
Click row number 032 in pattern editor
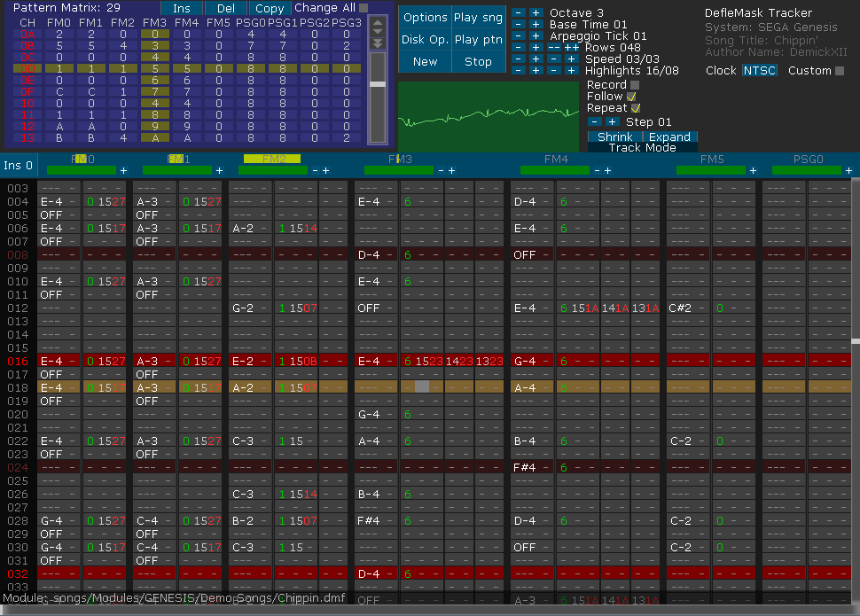(x=18, y=573)
